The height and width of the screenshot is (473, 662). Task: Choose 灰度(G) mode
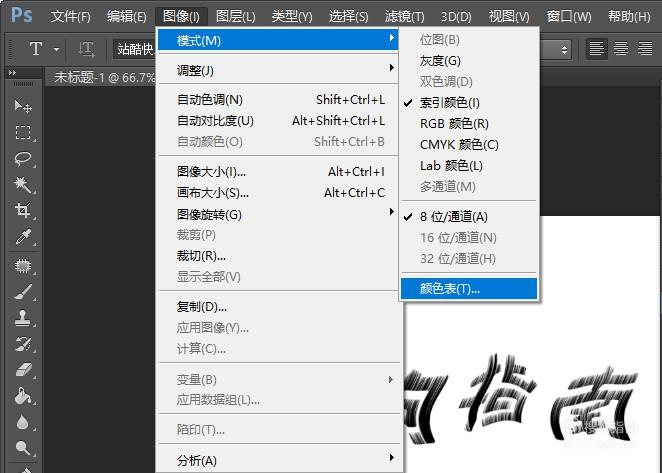[469, 61]
